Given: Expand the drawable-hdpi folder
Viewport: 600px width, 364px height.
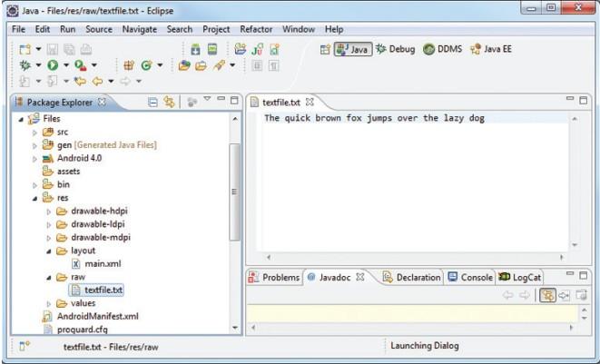Looking at the screenshot, I should coord(49,212).
